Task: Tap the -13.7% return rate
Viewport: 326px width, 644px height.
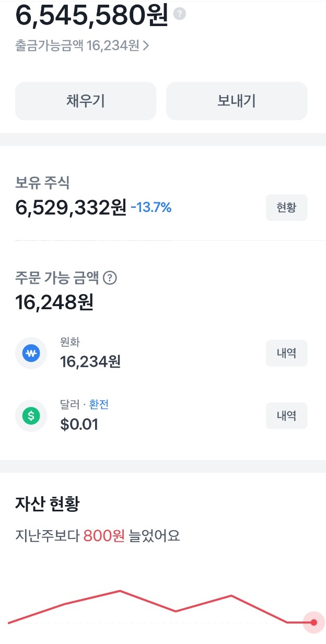Action: tap(151, 208)
